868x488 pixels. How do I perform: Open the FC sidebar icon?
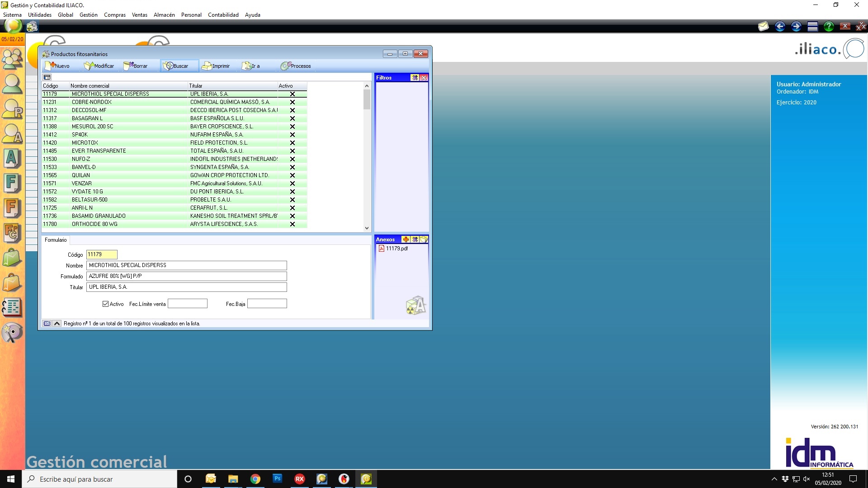pos(12,233)
